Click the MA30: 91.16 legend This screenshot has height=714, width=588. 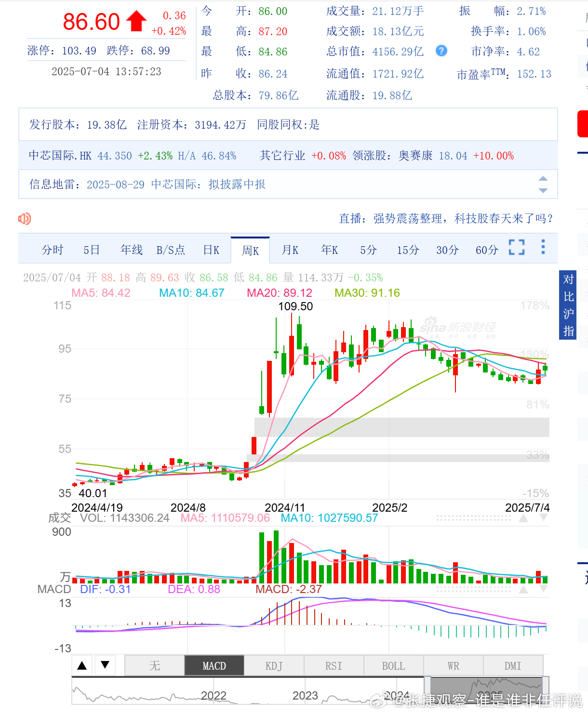tap(367, 293)
